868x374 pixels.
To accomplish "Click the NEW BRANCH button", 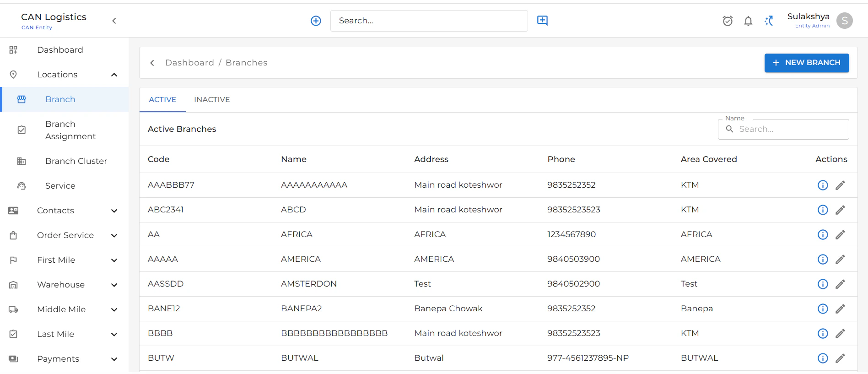I will [x=807, y=63].
